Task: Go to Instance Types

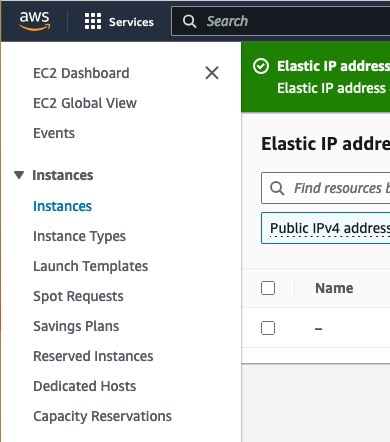Action: (79, 236)
